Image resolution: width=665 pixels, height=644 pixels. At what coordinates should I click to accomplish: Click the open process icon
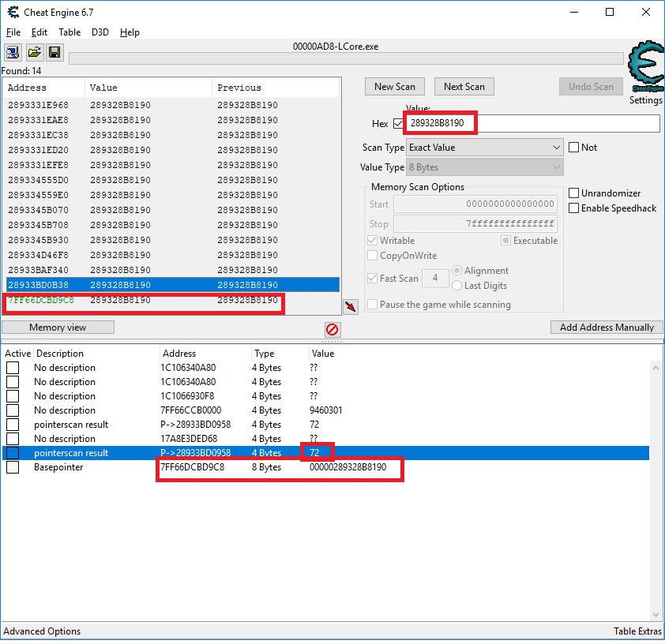click(13, 53)
